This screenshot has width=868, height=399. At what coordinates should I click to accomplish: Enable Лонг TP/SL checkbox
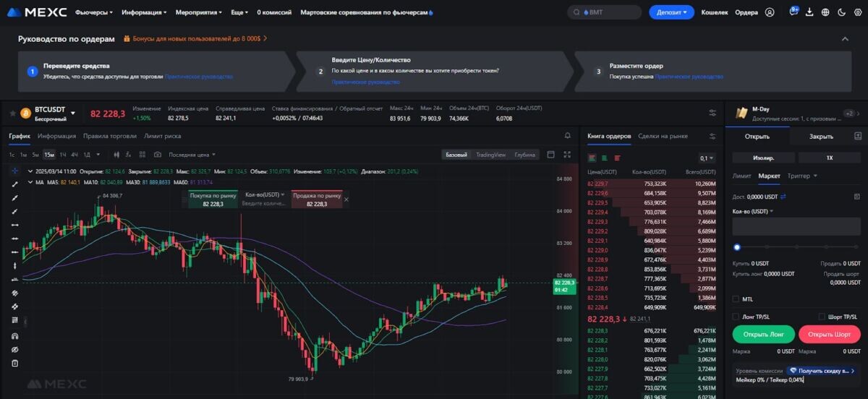click(x=736, y=317)
